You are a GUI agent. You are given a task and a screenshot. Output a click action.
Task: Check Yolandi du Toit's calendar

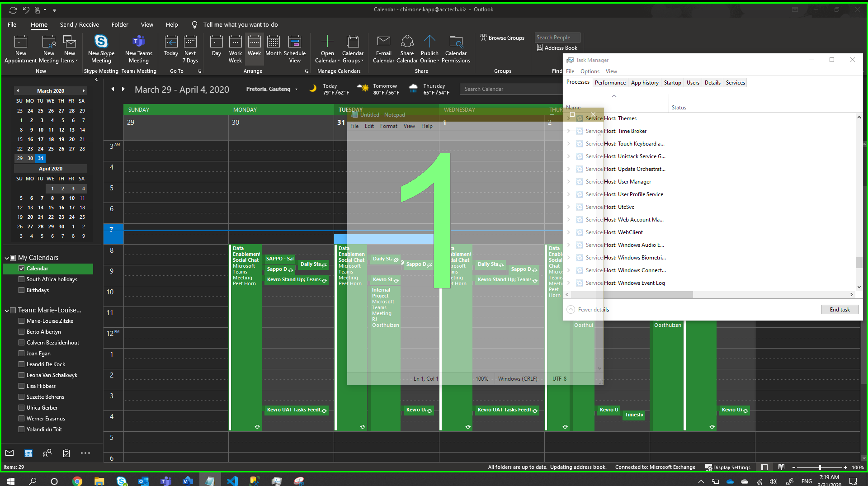click(x=21, y=429)
